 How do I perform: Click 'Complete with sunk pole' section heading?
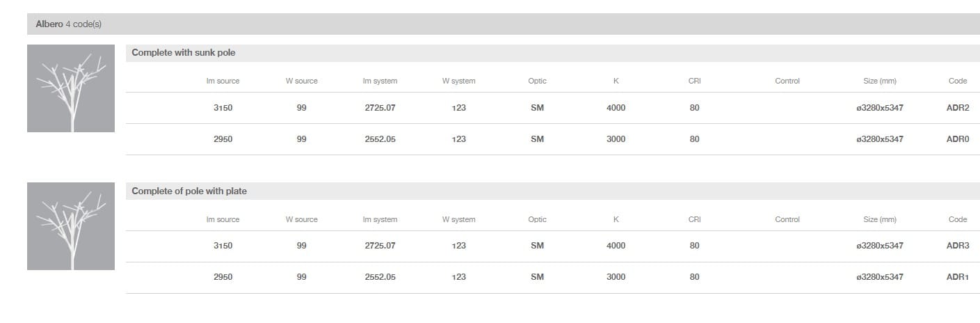pos(184,53)
